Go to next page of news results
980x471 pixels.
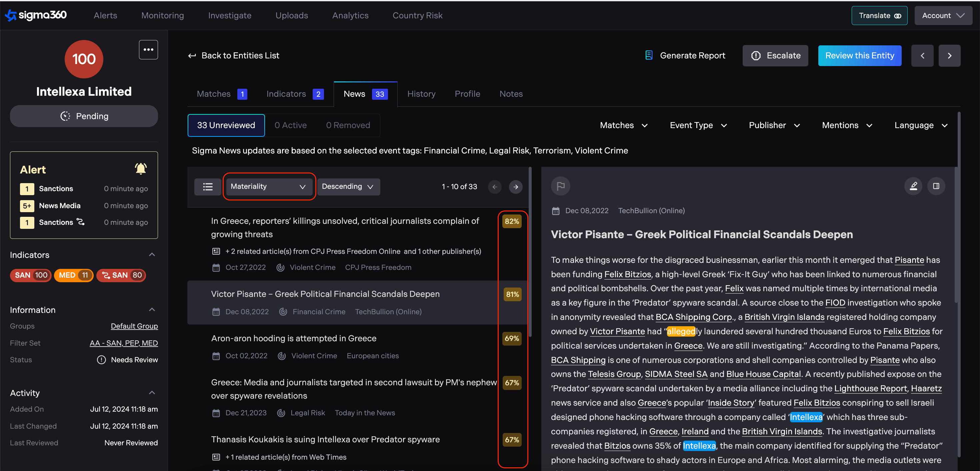pyautogui.click(x=515, y=187)
